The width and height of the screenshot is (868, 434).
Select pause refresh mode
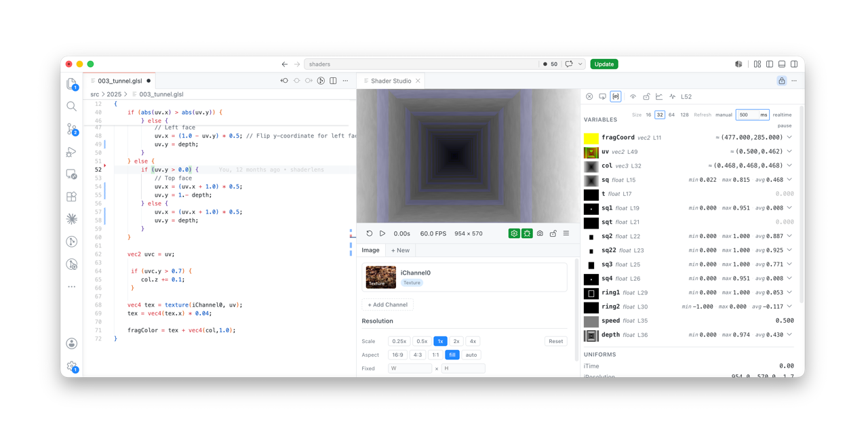785,125
